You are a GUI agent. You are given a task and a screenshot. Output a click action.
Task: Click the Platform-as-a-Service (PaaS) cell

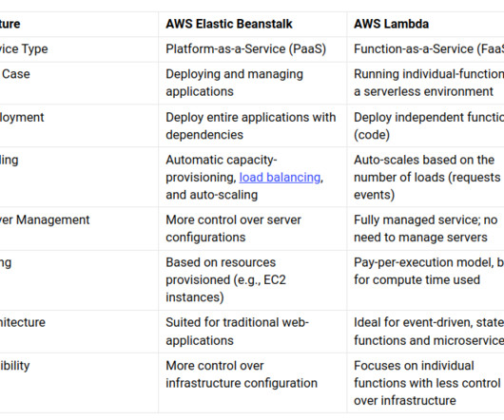[x=246, y=48]
